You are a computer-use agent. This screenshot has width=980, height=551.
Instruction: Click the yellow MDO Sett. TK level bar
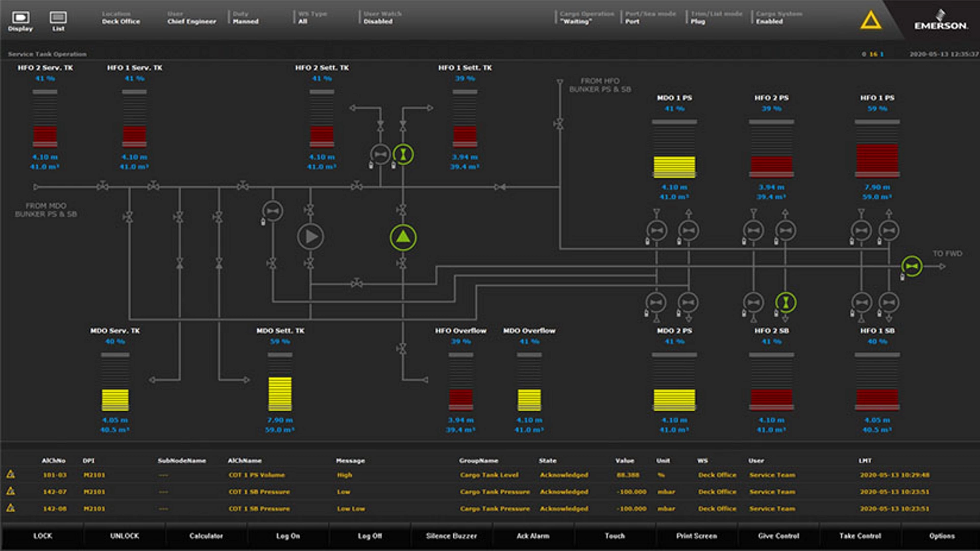coord(280,393)
